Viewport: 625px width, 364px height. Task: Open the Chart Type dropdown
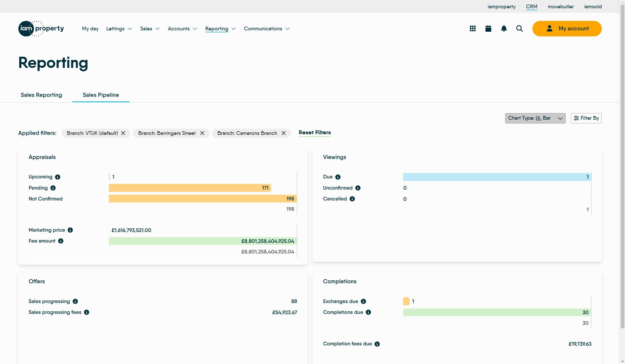(x=535, y=118)
